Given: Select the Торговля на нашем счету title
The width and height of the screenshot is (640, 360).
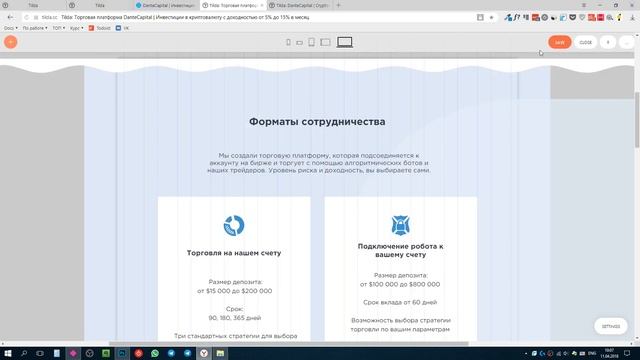Looking at the screenshot, I should pos(234,253).
